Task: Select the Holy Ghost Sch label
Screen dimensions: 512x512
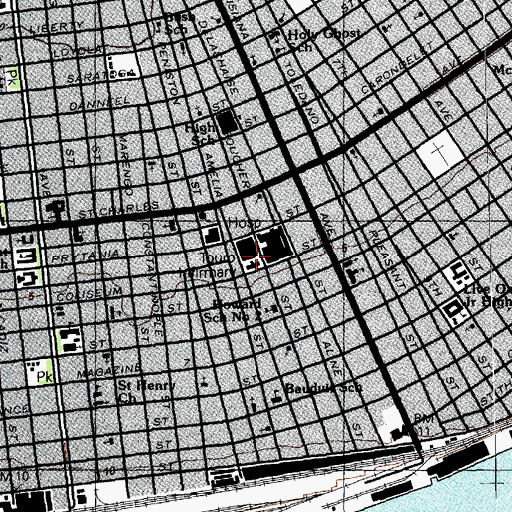Action: (x=324, y=39)
